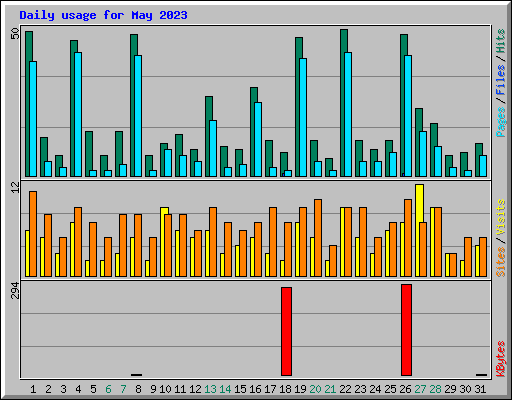
Task: Click the cyan files bar for day 4
Action: [x=78, y=114]
